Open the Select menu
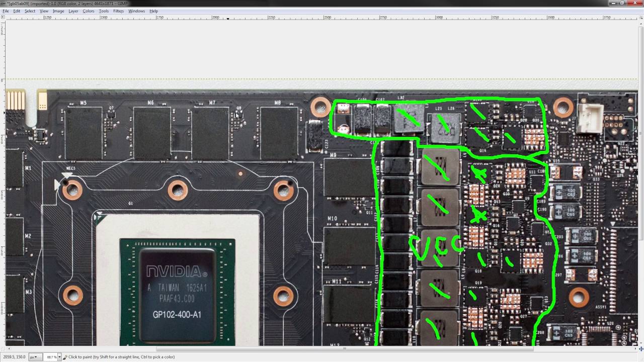Viewport: 644px width, 362px height. tap(30, 11)
